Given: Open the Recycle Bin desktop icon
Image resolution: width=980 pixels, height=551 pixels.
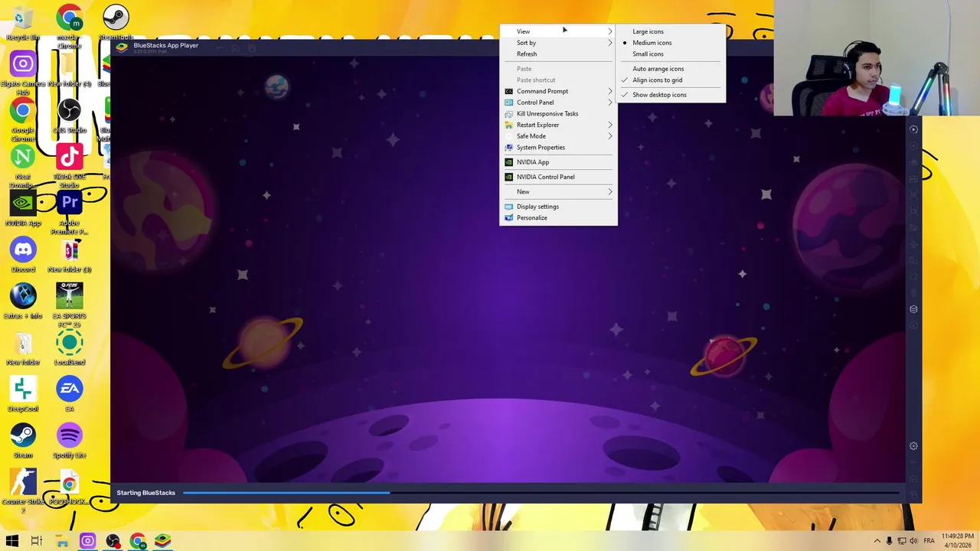Looking at the screenshot, I should [x=23, y=23].
